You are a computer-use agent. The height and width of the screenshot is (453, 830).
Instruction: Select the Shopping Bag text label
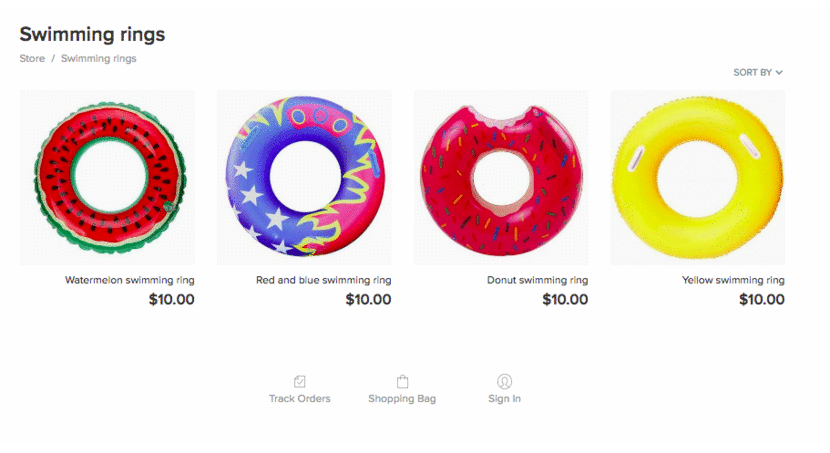402,398
